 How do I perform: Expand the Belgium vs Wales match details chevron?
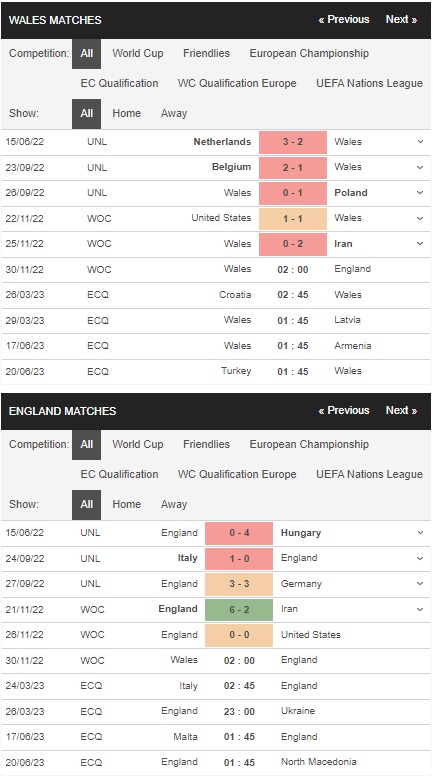click(x=420, y=167)
